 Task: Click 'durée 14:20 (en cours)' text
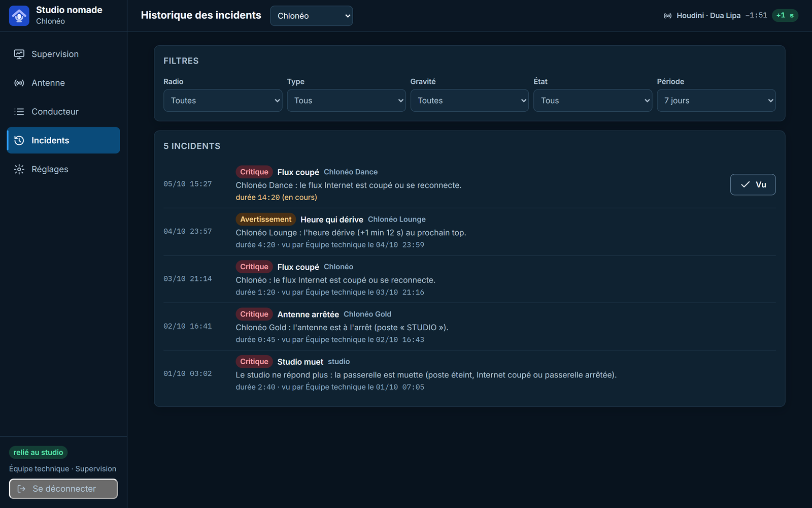click(x=276, y=197)
